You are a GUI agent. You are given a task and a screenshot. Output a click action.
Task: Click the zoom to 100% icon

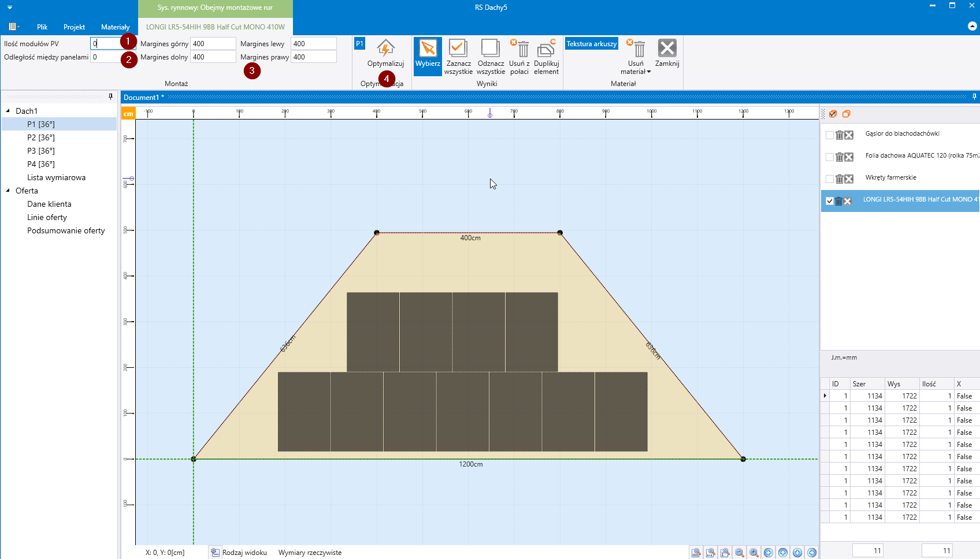696,553
